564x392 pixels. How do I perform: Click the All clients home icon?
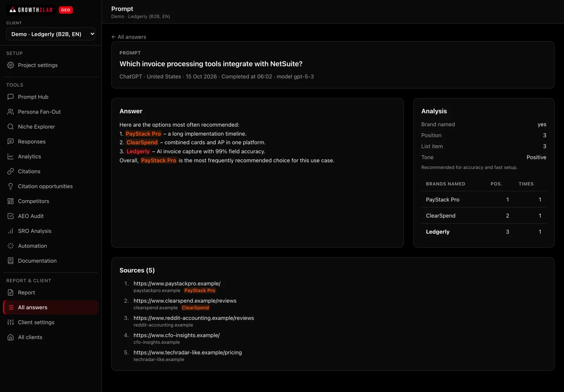point(11,337)
